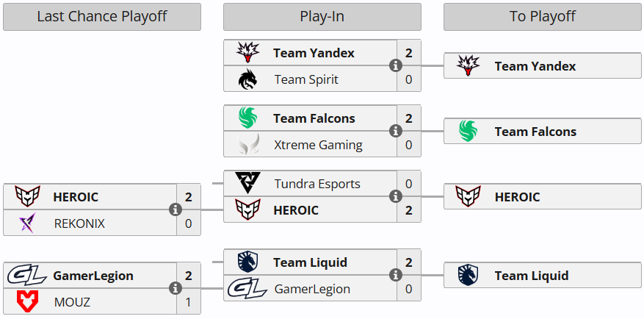Image resolution: width=644 pixels, height=319 pixels.
Task: Click the Xtreme Gaming logo icon
Action: click(x=248, y=145)
